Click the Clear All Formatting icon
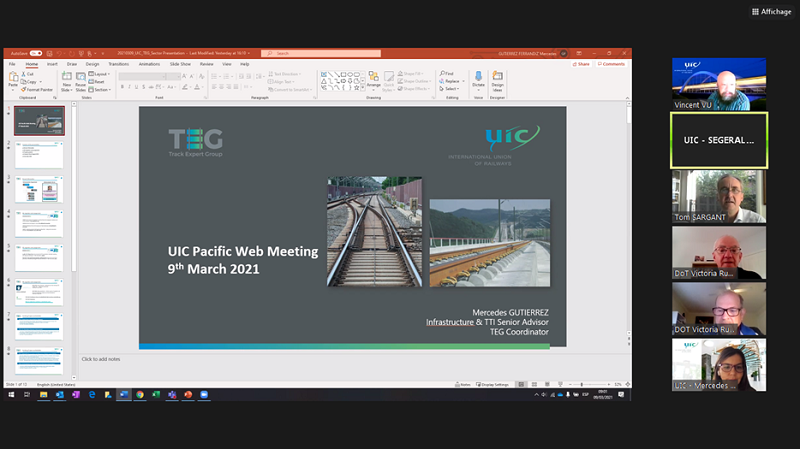 click(202, 77)
